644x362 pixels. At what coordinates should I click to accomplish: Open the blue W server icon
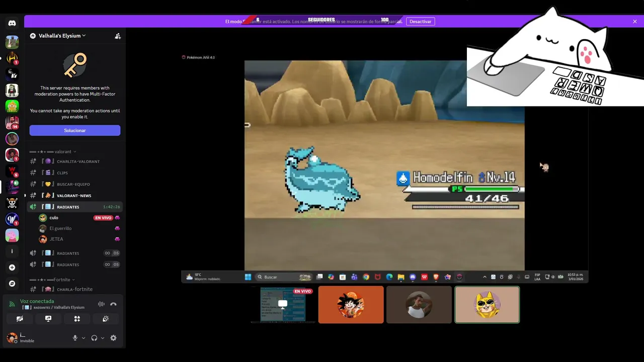pyautogui.click(x=12, y=219)
